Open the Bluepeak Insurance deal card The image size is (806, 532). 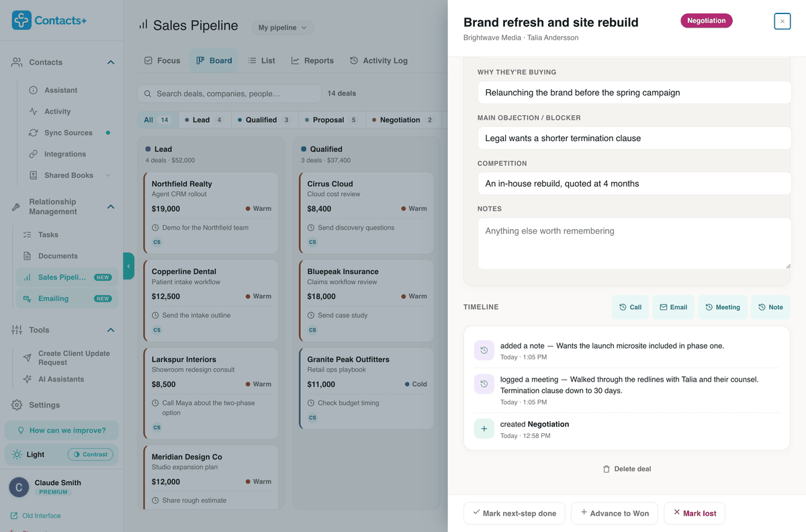pyautogui.click(x=366, y=300)
